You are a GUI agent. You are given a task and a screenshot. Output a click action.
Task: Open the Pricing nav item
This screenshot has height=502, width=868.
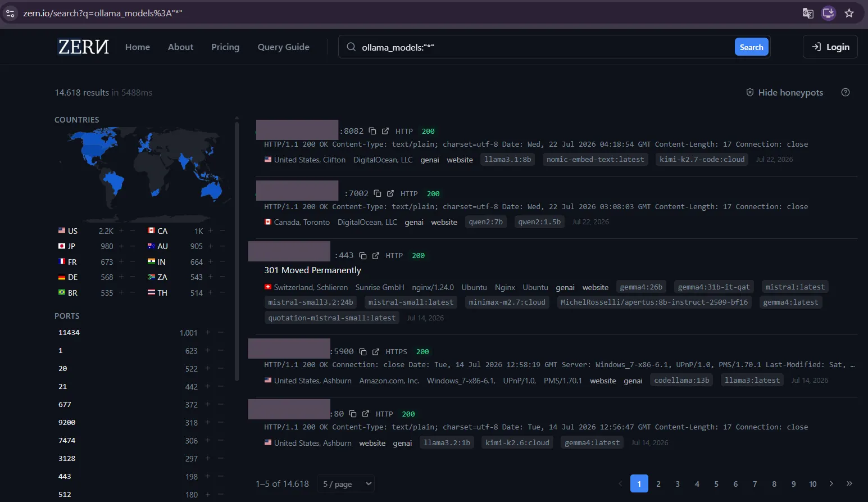(225, 47)
